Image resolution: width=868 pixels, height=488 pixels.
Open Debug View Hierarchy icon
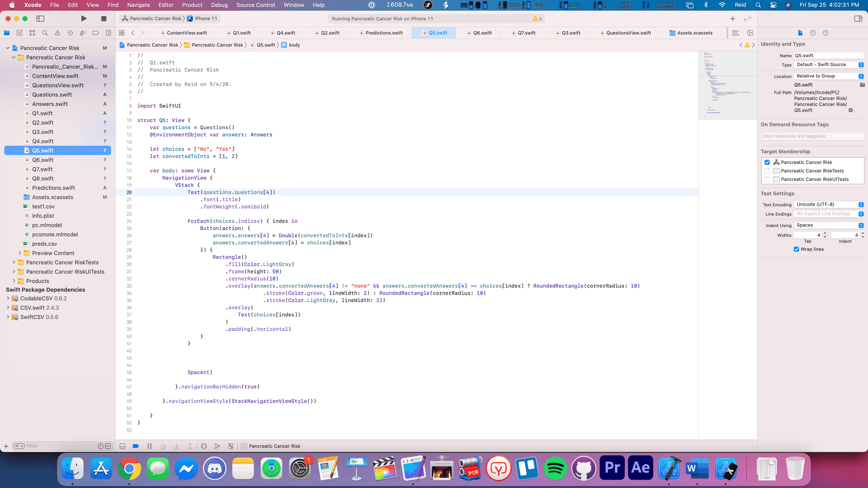(x=204, y=446)
